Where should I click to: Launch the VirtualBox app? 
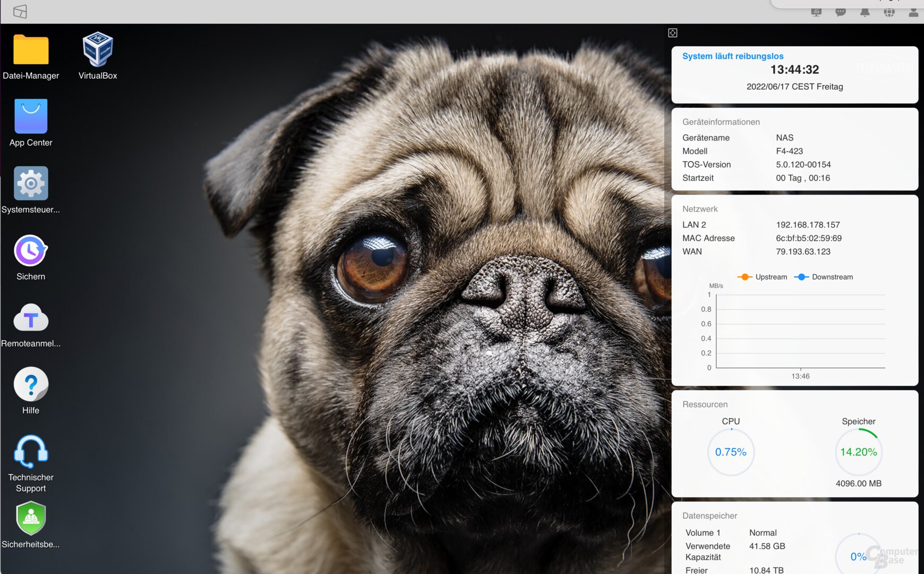[x=98, y=49]
